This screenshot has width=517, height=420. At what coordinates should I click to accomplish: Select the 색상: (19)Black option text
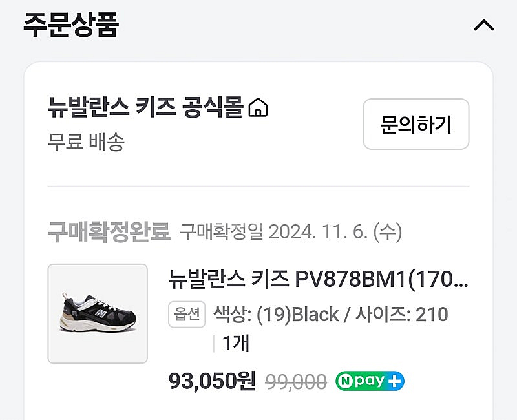[276, 315]
